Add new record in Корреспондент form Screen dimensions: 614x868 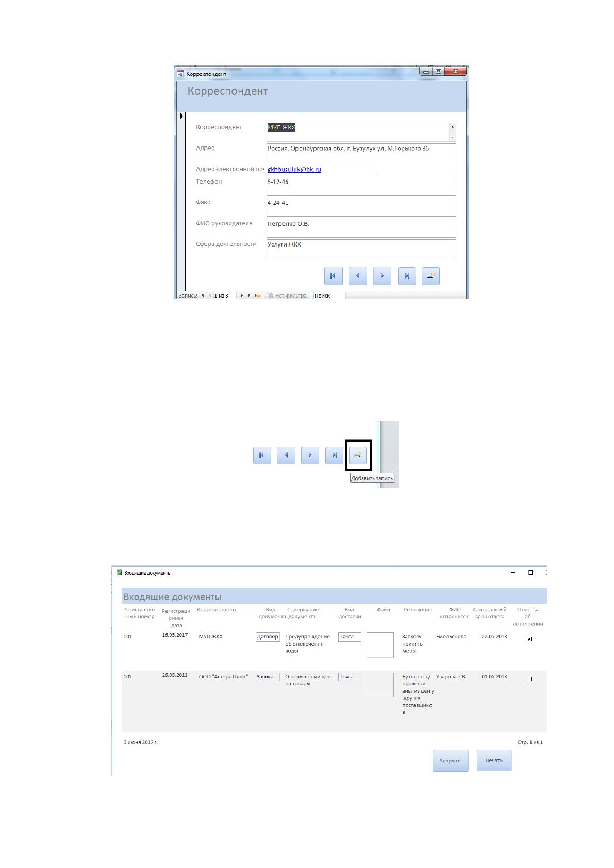430,276
